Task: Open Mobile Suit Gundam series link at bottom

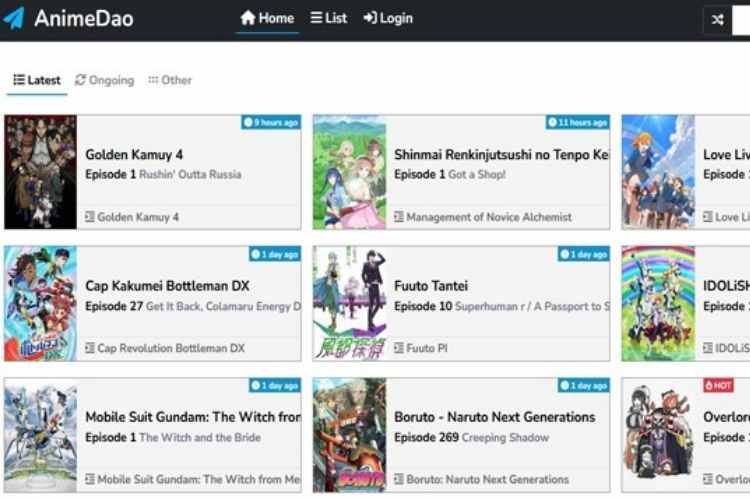Action: point(199,479)
